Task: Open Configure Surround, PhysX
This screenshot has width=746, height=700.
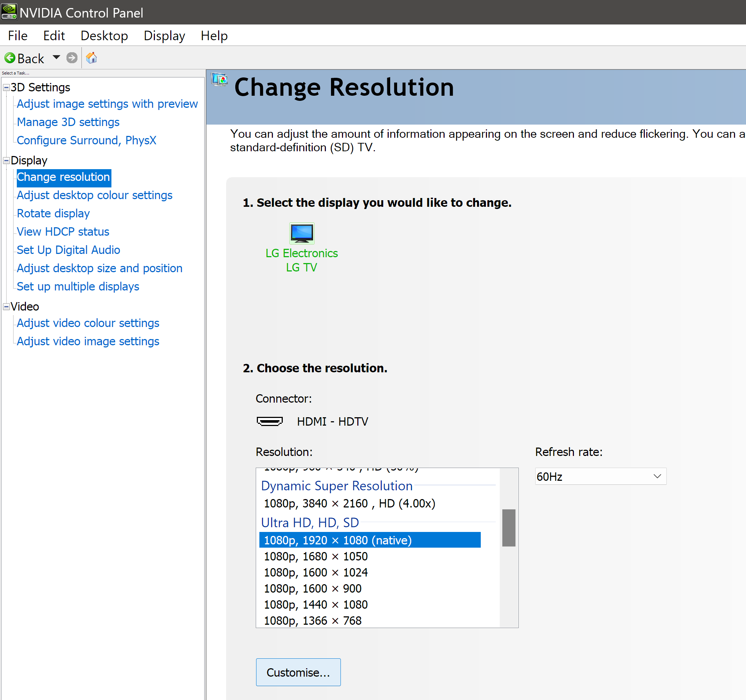Action: pyautogui.click(x=86, y=140)
